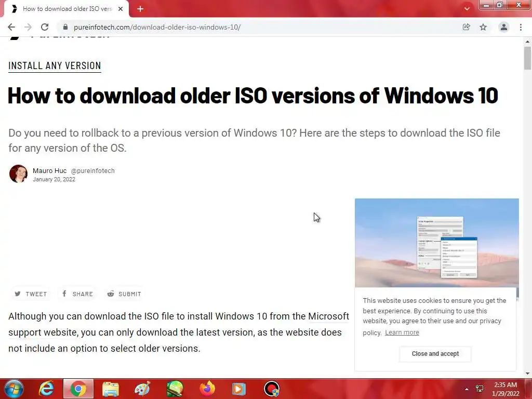Bookmark this page with the star

pos(483,27)
